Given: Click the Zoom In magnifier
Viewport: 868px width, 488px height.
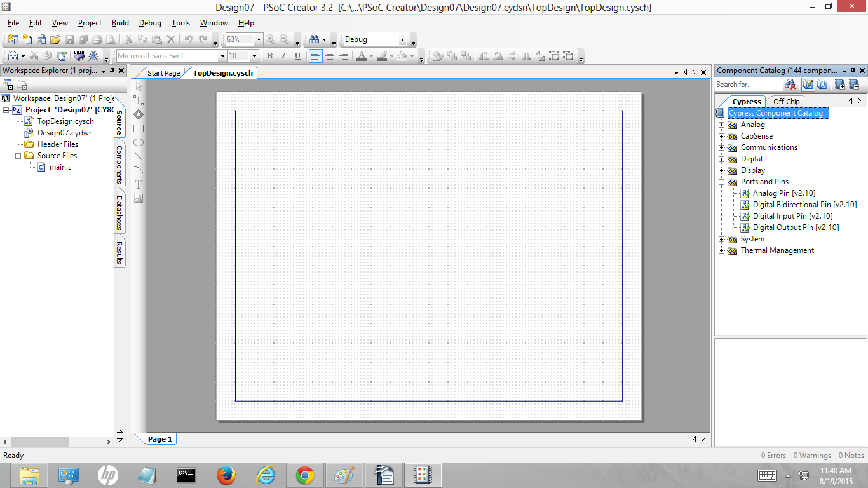Looking at the screenshot, I should [271, 39].
